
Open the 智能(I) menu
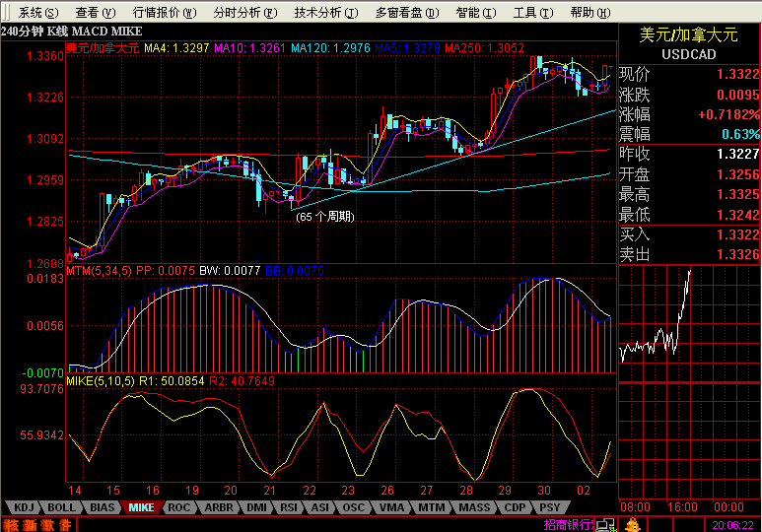(x=476, y=13)
